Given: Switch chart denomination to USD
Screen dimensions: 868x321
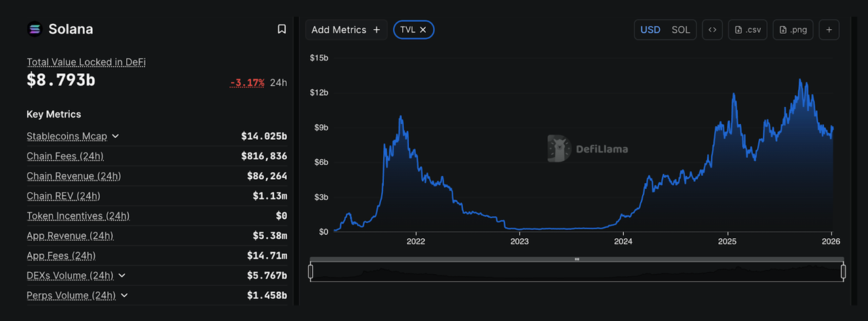Looking at the screenshot, I should pyautogui.click(x=650, y=30).
